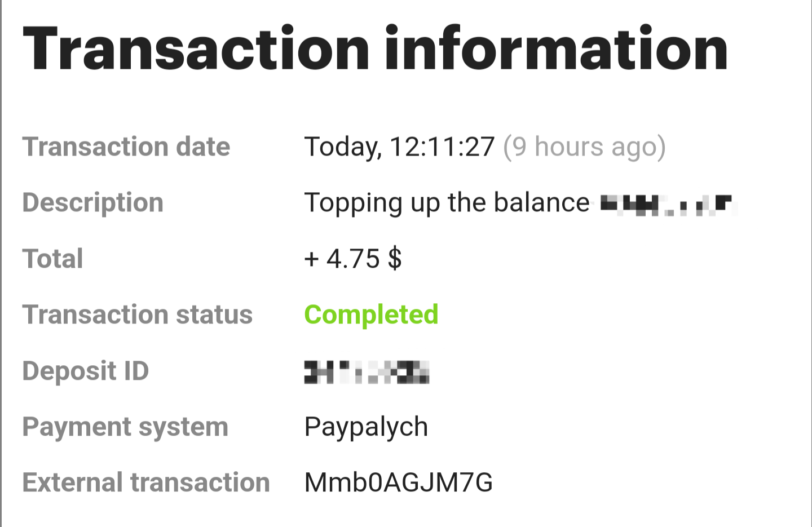Click the blurred text after the description
Screen dimensions: 812x527
pyautogui.click(x=667, y=205)
